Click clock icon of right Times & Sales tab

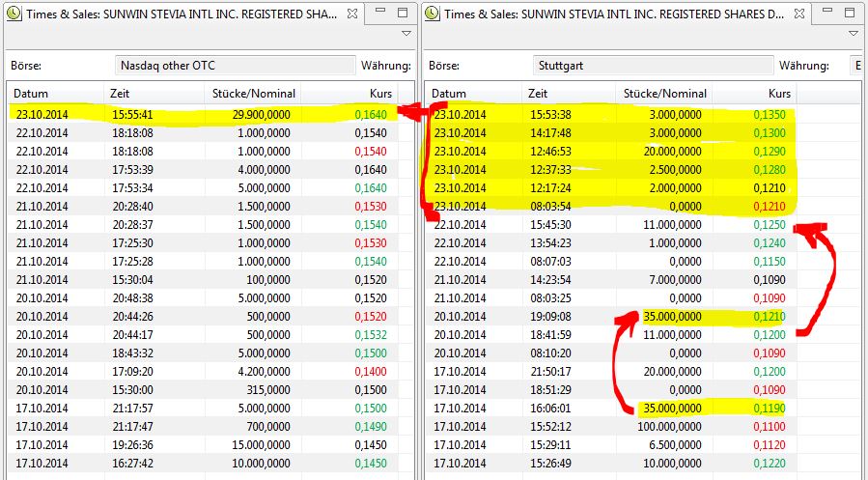click(432, 14)
